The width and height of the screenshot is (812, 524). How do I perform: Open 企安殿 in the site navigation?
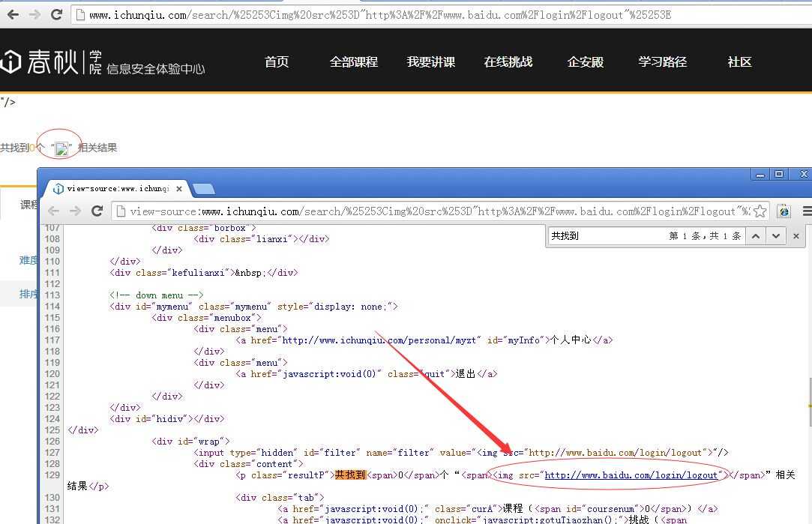585,61
